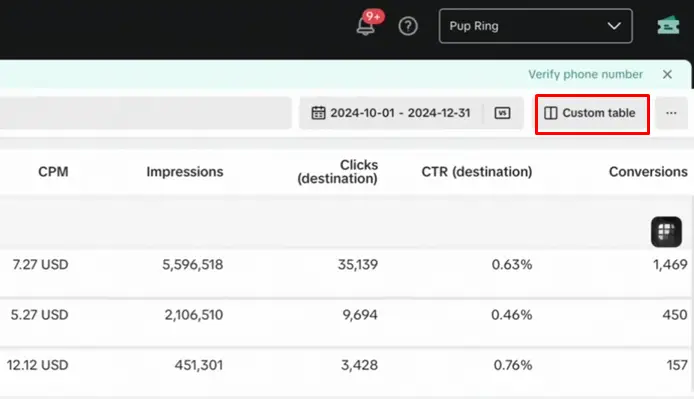Select the 1,469 conversions cell
Image resolution: width=694 pixels, height=399 pixels.
670,265
